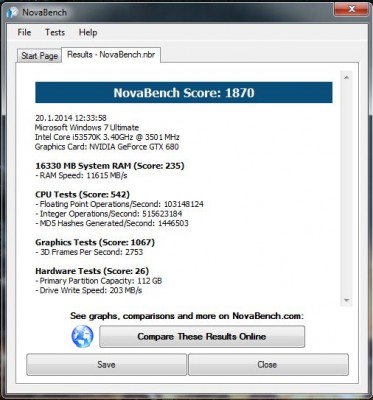Click RAM Speed: 11615 MB/s
The width and height of the screenshot is (373, 400).
pos(81,176)
